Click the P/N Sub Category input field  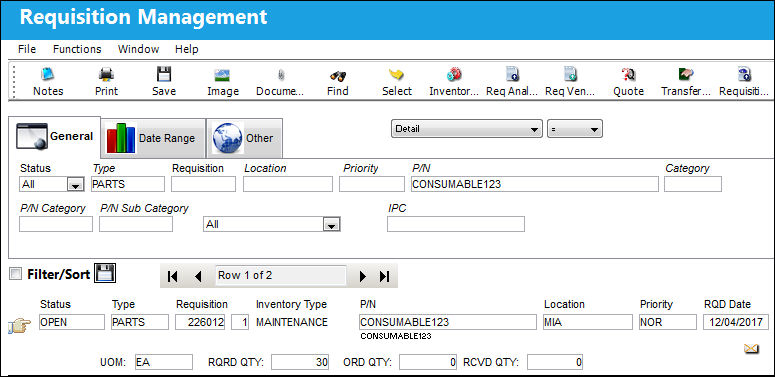[x=136, y=224]
